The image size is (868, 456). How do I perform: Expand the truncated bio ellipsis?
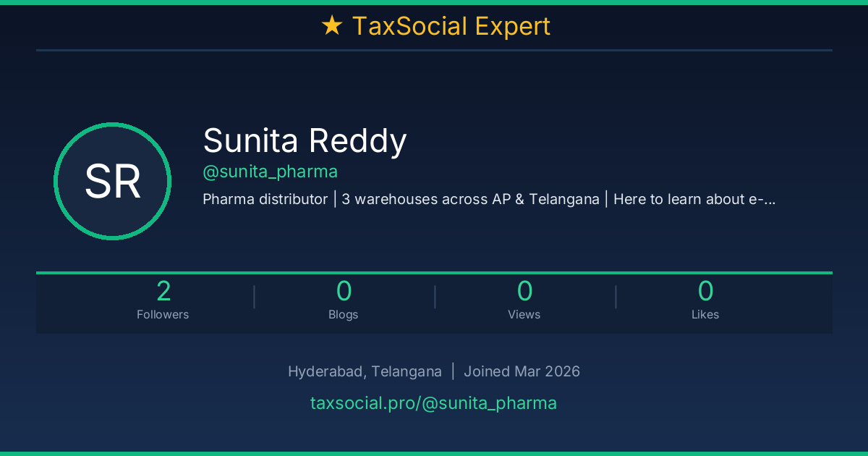click(769, 199)
